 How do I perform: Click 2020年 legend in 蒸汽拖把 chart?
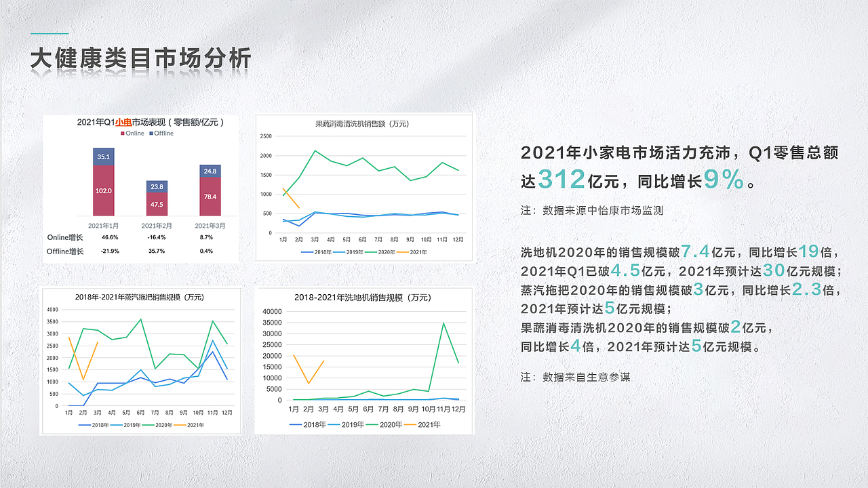[158, 425]
